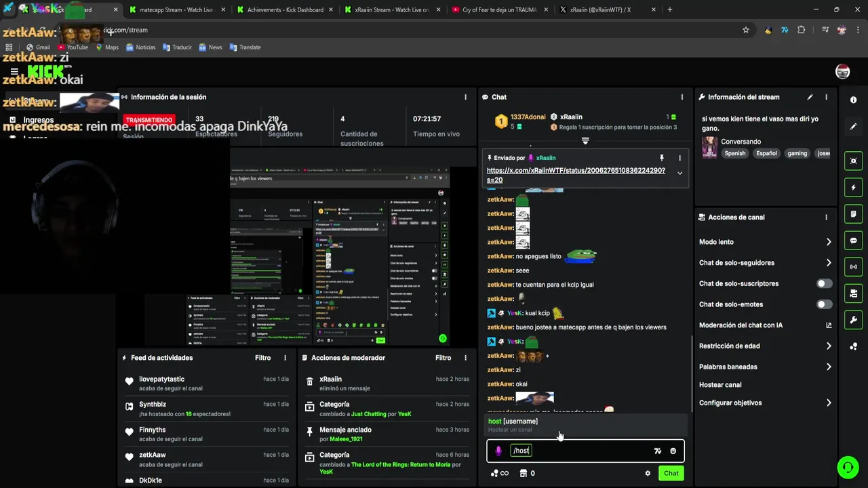This screenshot has height=488, width=868.
Task: Click the lightning bolt icon in right sidebar
Action: 853,187
